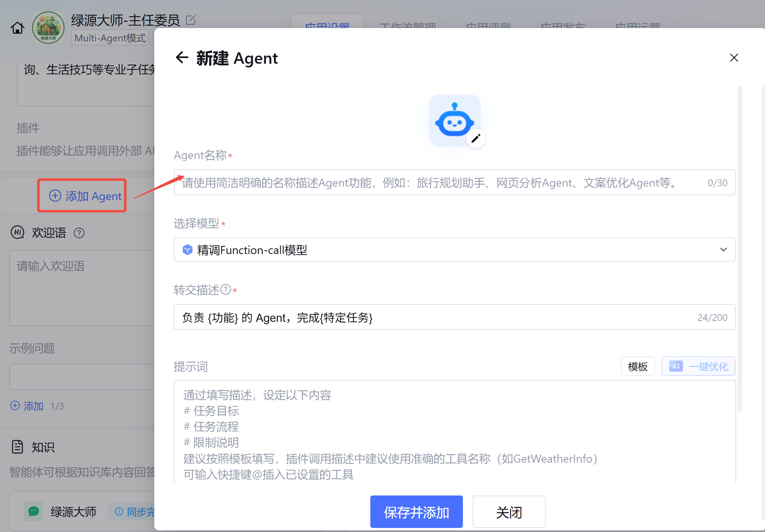This screenshot has height=532, width=765.
Task: Expand model list using the chevron arrow
Action: tap(723, 250)
